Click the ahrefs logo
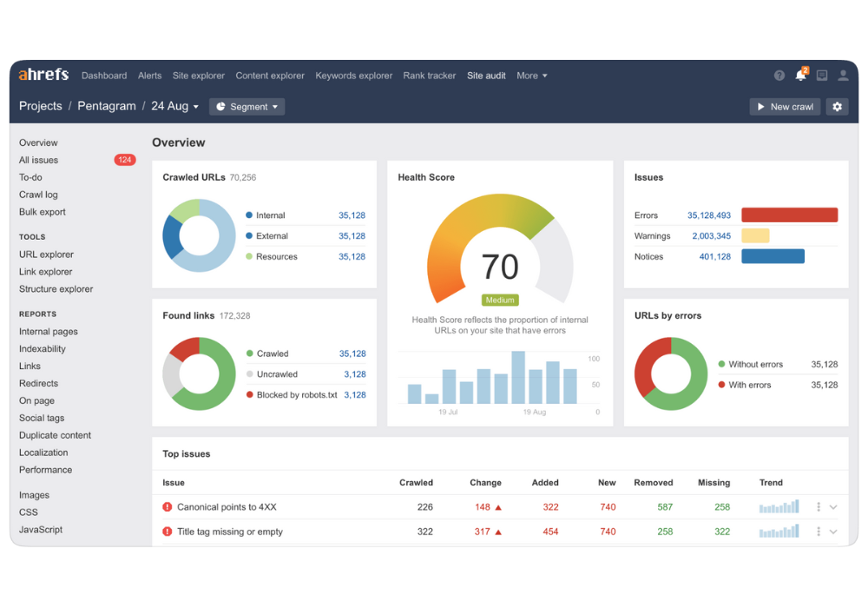Viewport: 868px width, 608px height. tap(43, 75)
